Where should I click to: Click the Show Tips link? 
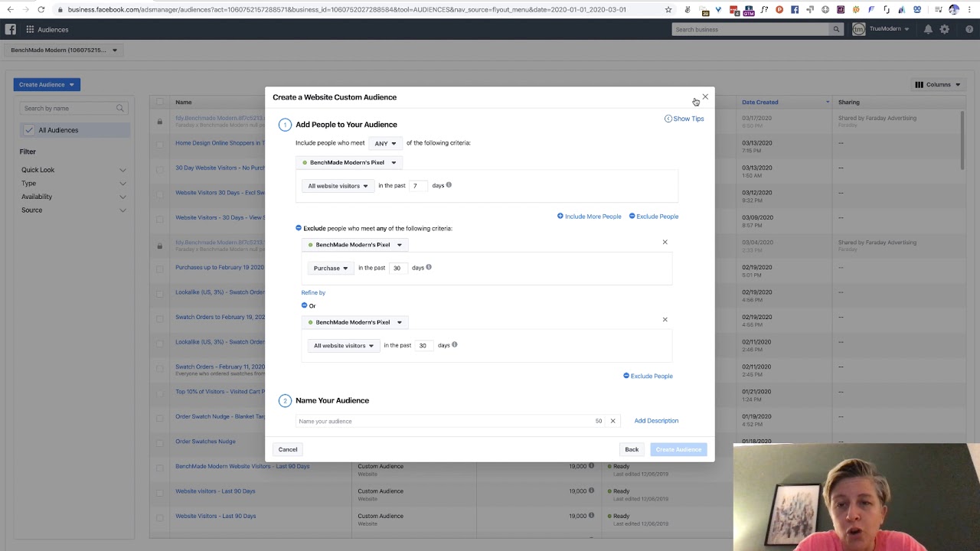684,119
